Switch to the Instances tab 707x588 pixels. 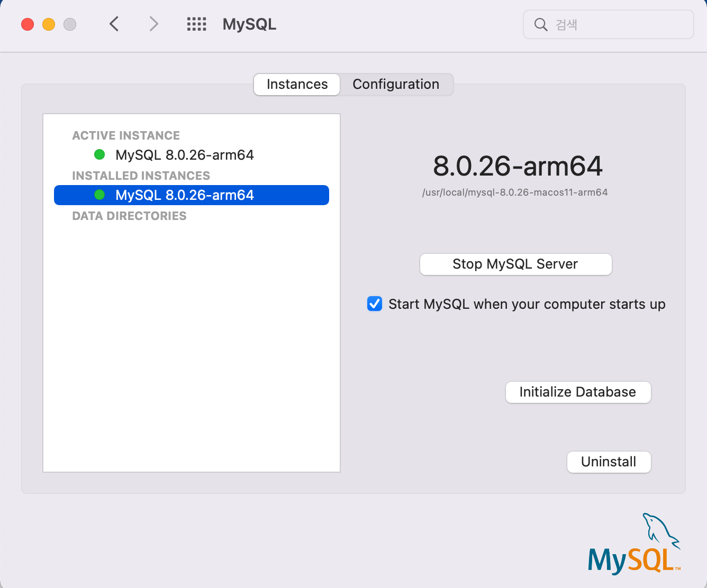tap(297, 85)
